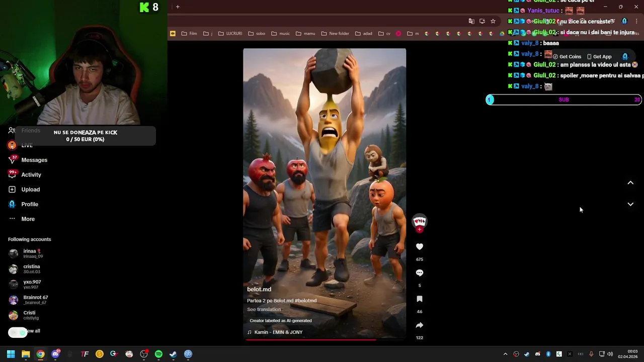Switch to Chrome in the taskbar
Viewport: 644px width, 362px height.
pyautogui.click(x=40, y=354)
